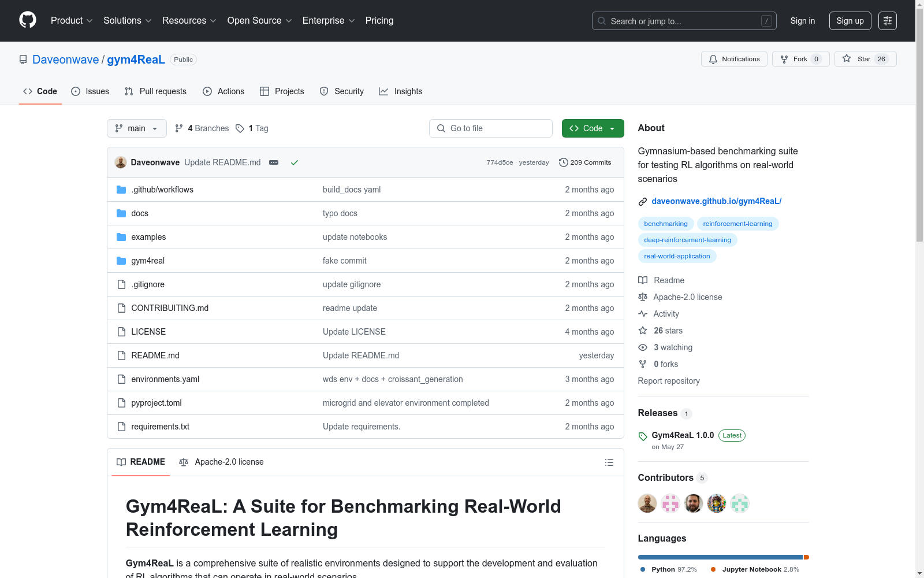Click the .gitignore file icon

121,284
